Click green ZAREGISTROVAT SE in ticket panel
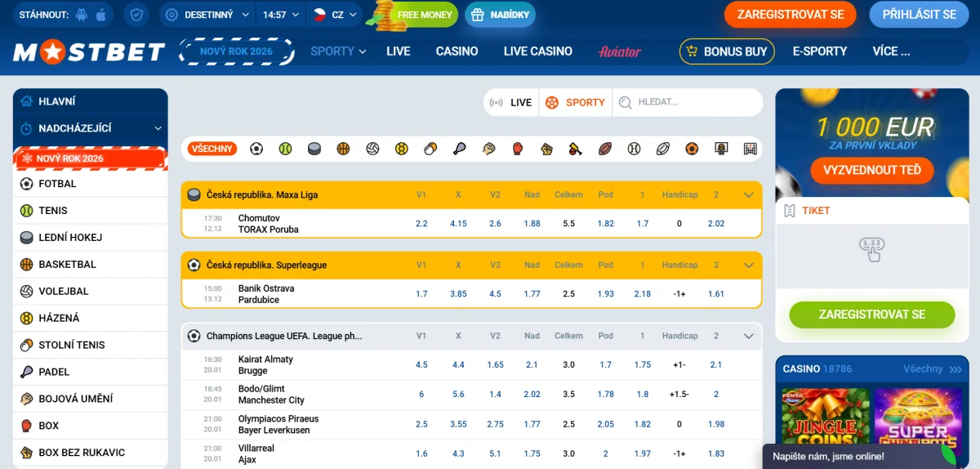Viewport: 980px width, 469px height. click(x=872, y=315)
